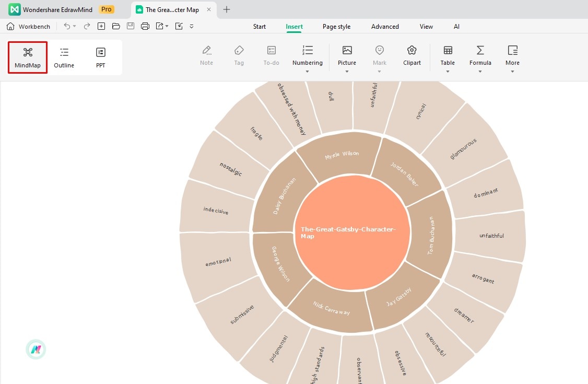Select the dreamer trait segment
Image resolution: width=588 pixels, height=384 pixels.
coord(464,315)
